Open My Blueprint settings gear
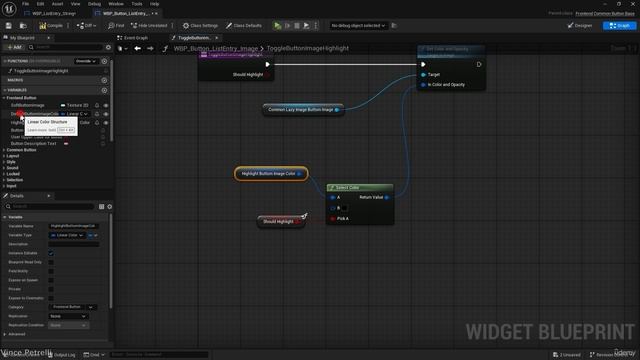The height and width of the screenshot is (360, 640). 108,47
